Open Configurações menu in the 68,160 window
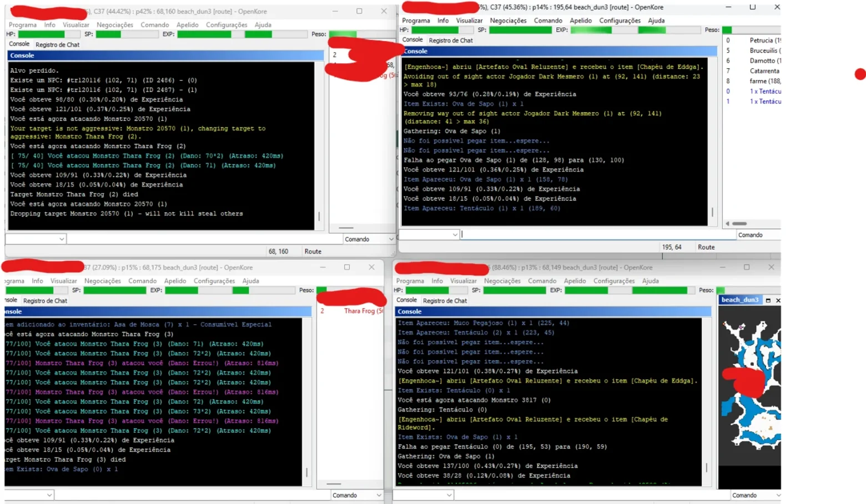866x504 pixels. [226, 25]
